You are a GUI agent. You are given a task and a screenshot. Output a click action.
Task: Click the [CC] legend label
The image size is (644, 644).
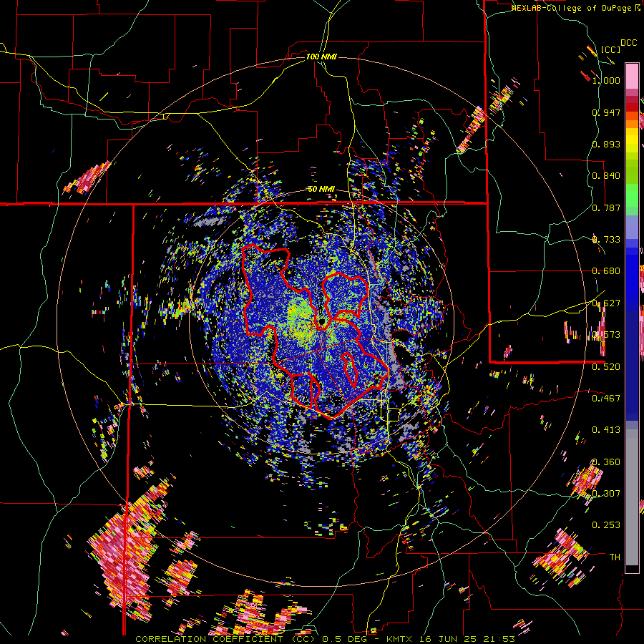pos(611,49)
